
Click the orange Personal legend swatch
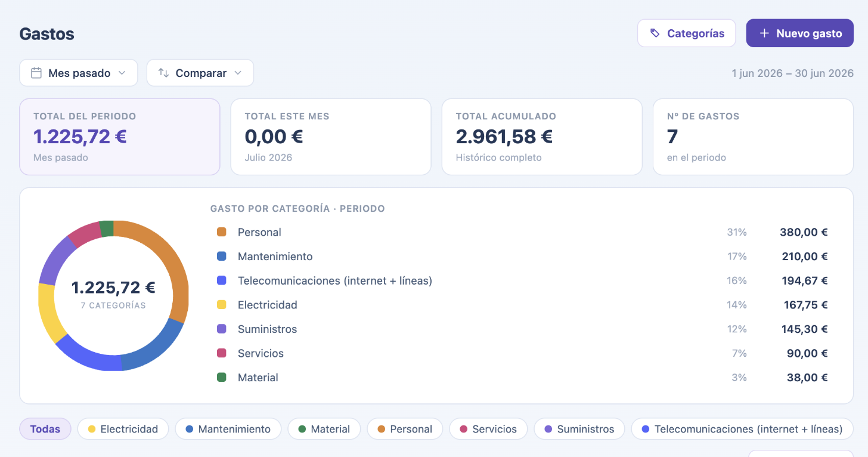(222, 232)
